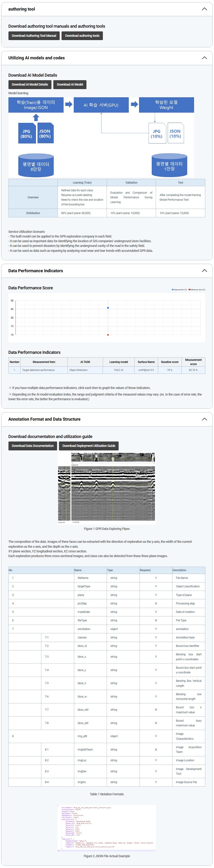
Task: Collapse Utilizing AI models and codes section
Action: (x=204, y=58)
